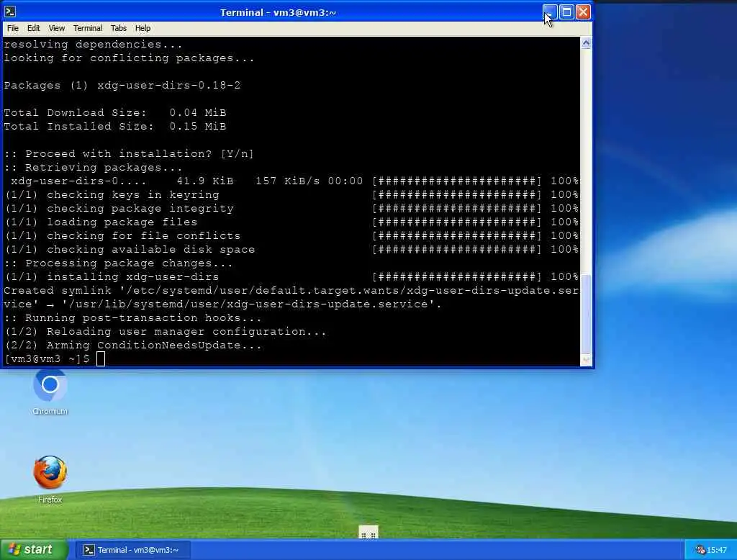Screen dimensions: 737x560
Task: Open Firefox desktop icon
Action: (x=50, y=479)
